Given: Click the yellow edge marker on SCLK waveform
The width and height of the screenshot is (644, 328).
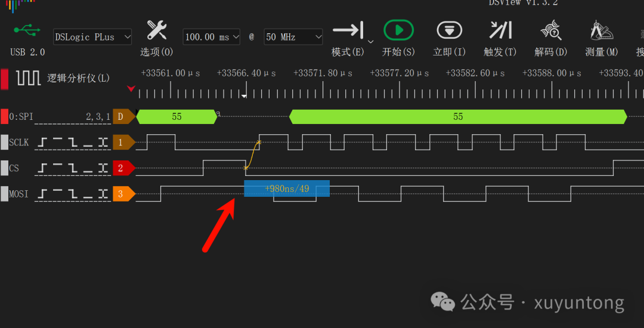Looking at the screenshot, I should (259, 143).
